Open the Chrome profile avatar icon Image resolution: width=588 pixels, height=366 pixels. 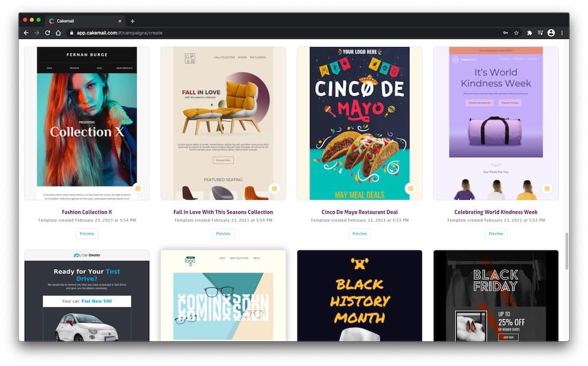[551, 33]
